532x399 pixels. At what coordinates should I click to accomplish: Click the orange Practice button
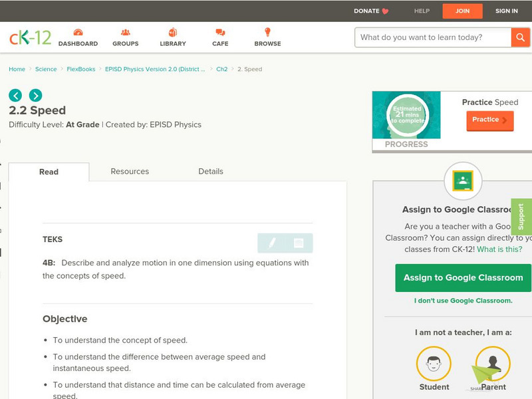[490, 120]
